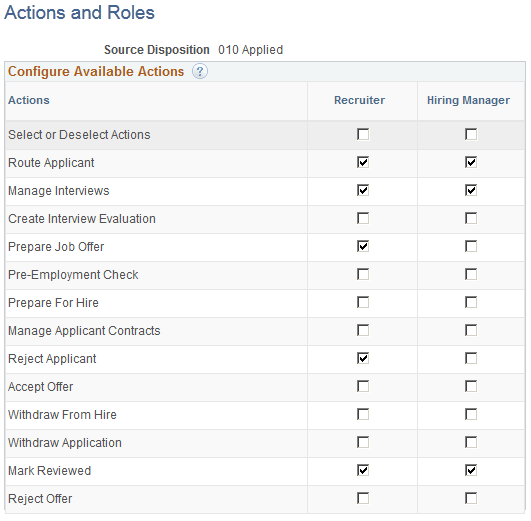Uncheck Recruiter for Manage Interviews
Screen dimensions: 531x521
363,190
